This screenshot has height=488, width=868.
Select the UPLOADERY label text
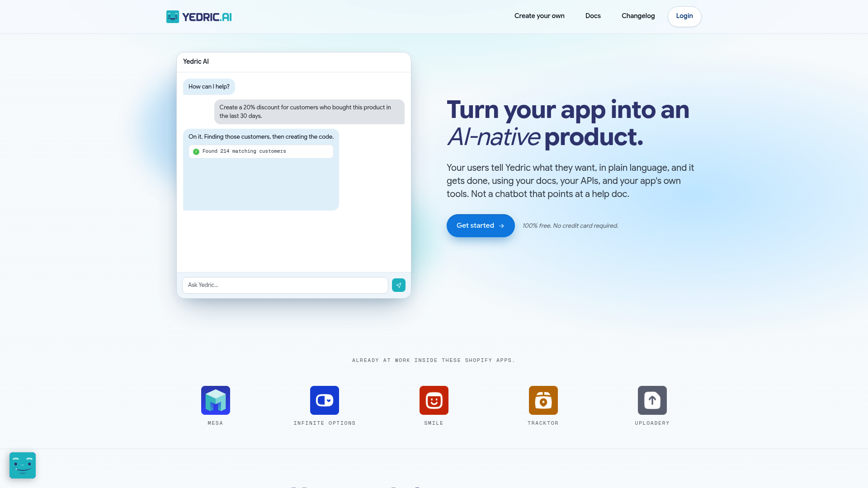(652, 423)
